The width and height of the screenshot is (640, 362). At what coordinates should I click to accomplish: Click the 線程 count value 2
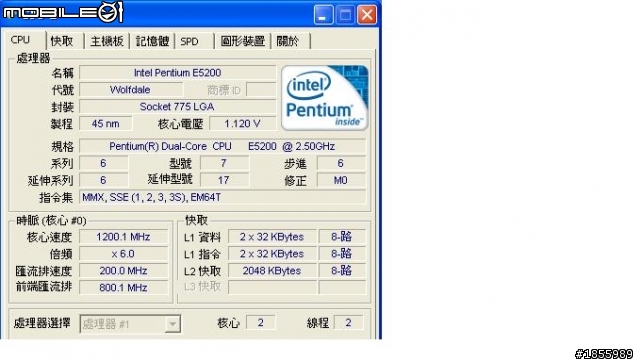click(348, 323)
